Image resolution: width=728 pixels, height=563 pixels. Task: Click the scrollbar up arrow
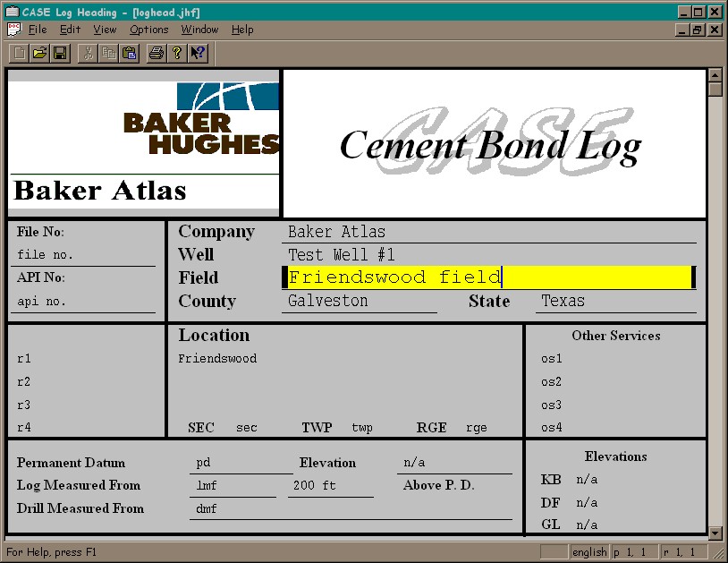point(715,75)
